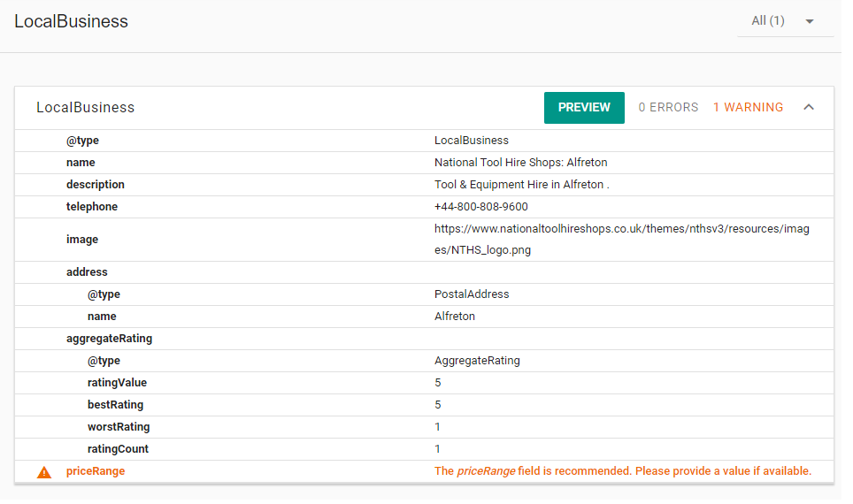Click the name value National Tool Hire Shops

tap(520, 163)
